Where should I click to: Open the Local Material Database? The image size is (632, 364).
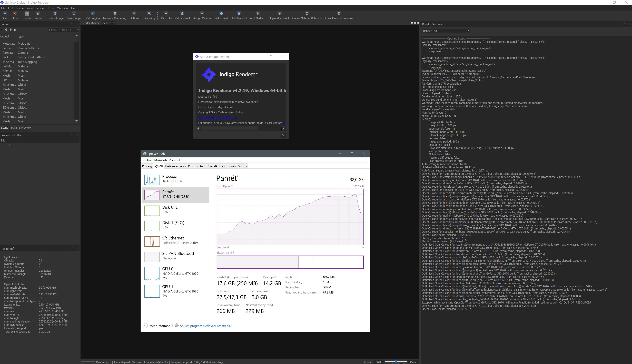click(339, 15)
